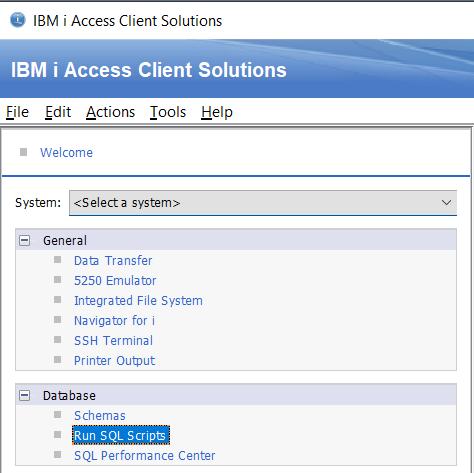Open the File menu
This screenshot has width=474, height=473.
[17, 112]
